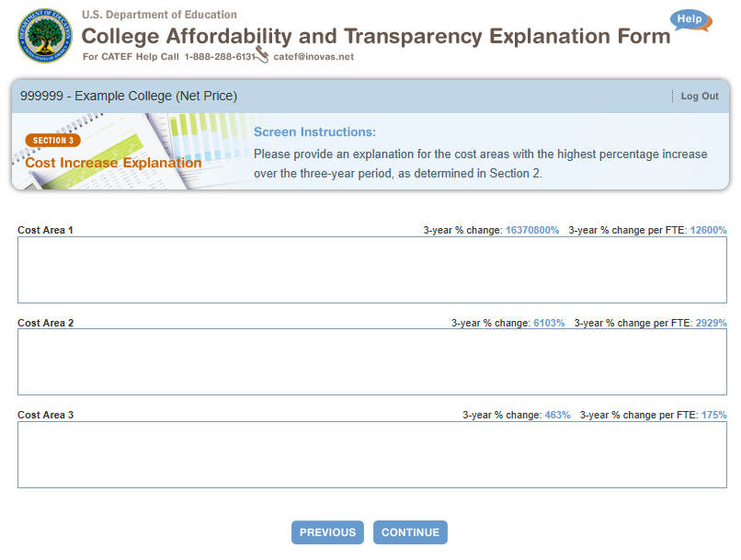Click the Department of Education seal logo
Viewport: 741px width, 560px height.
44,36
